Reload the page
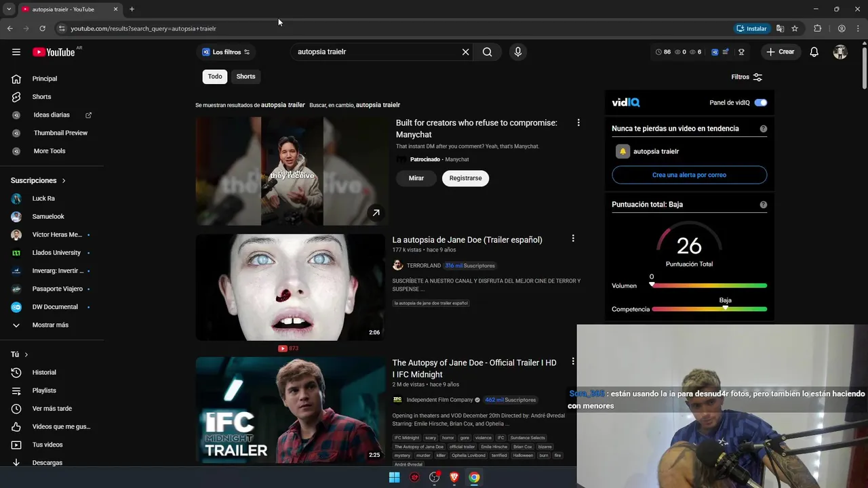 tap(42, 28)
